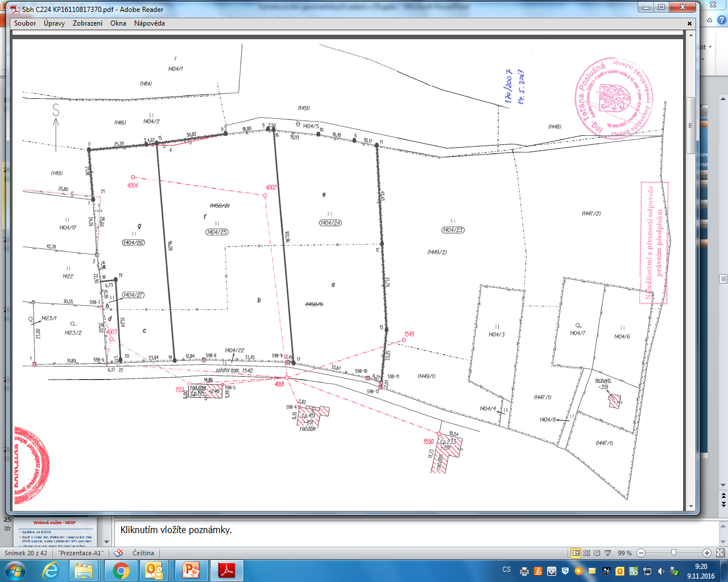This screenshot has width=728, height=582.
Task: Click Adobe Reader vertical scrollbar up arrow
Action: (691, 35)
